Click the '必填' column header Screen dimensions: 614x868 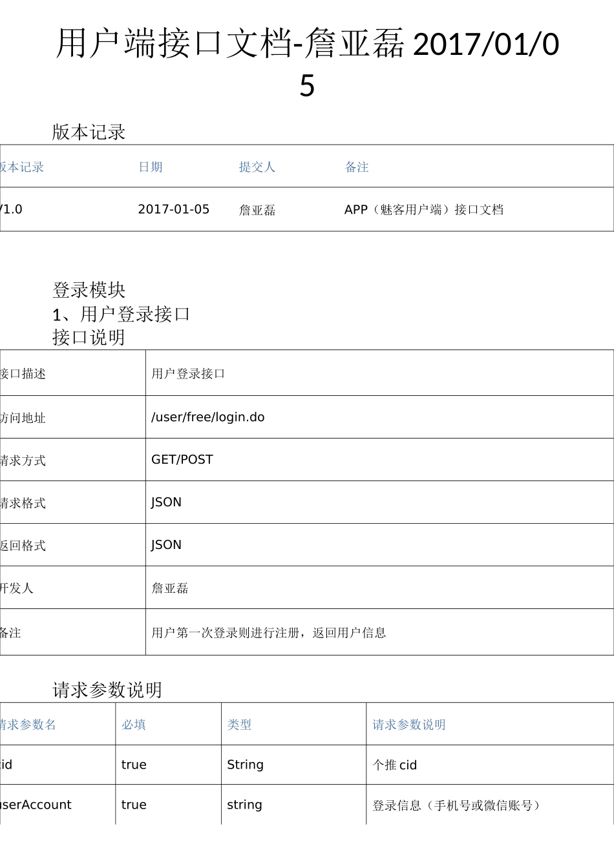point(134,725)
